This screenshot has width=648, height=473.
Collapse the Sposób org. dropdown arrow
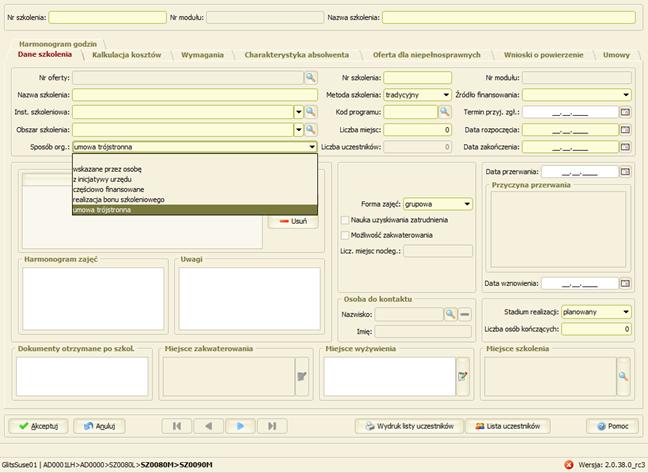[312, 147]
